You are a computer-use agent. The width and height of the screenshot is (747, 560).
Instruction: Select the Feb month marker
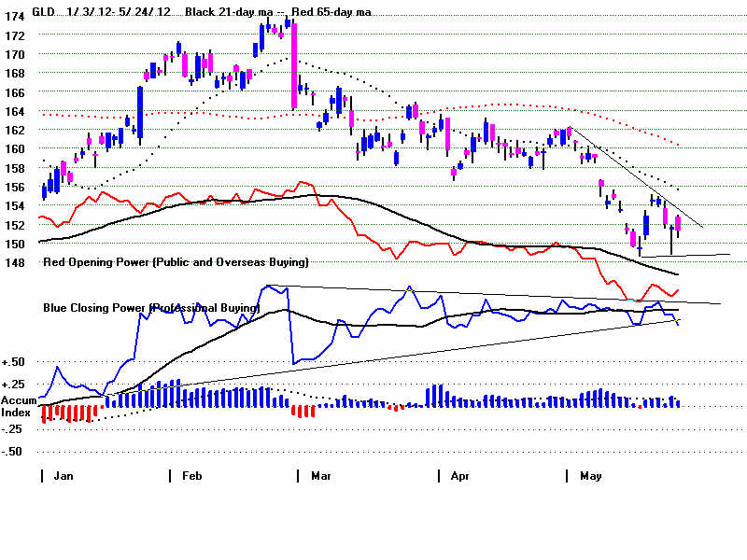click(191, 476)
